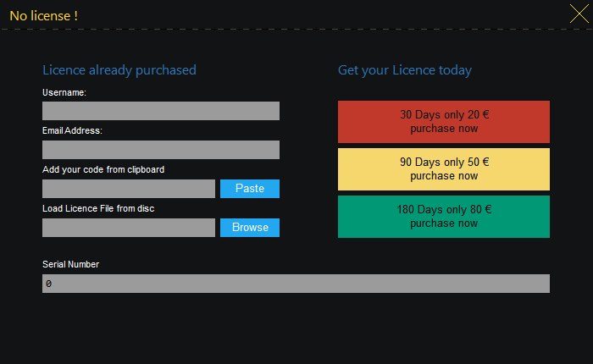Focus the Email Address text box
The height and width of the screenshot is (364, 593).
click(x=161, y=150)
